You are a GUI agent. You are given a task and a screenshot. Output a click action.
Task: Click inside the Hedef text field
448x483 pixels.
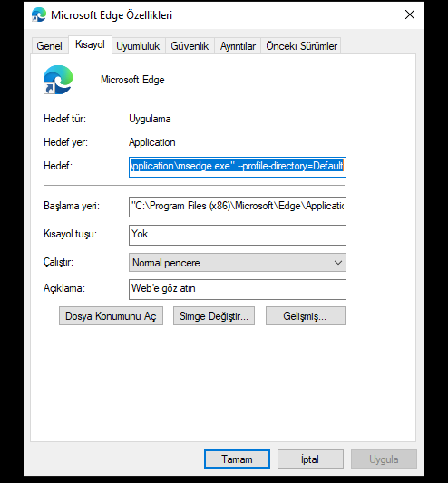238,167
